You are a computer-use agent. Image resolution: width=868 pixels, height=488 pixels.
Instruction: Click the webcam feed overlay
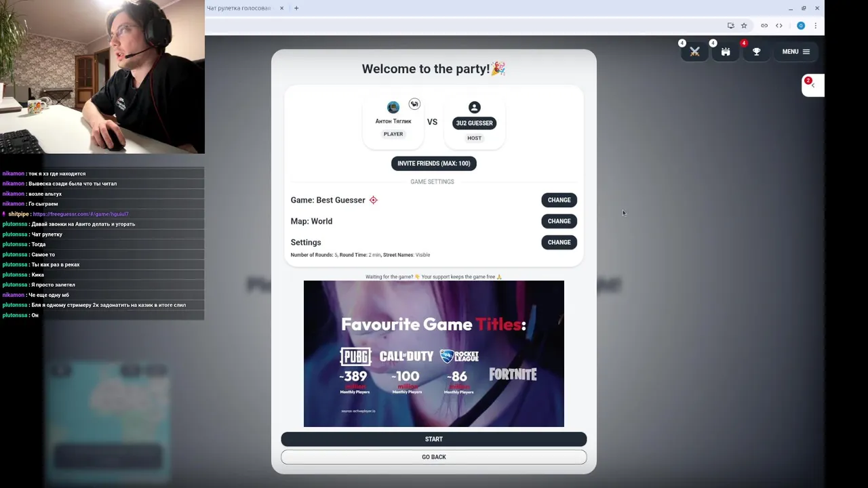pyautogui.click(x=102, y=77)
